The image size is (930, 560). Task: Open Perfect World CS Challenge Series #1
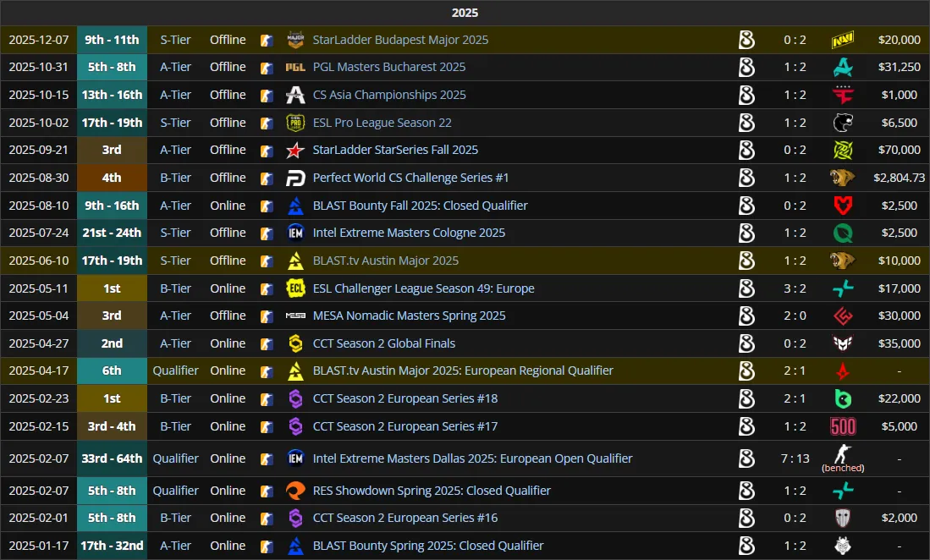pyautogui.click(x=410, y=178)
